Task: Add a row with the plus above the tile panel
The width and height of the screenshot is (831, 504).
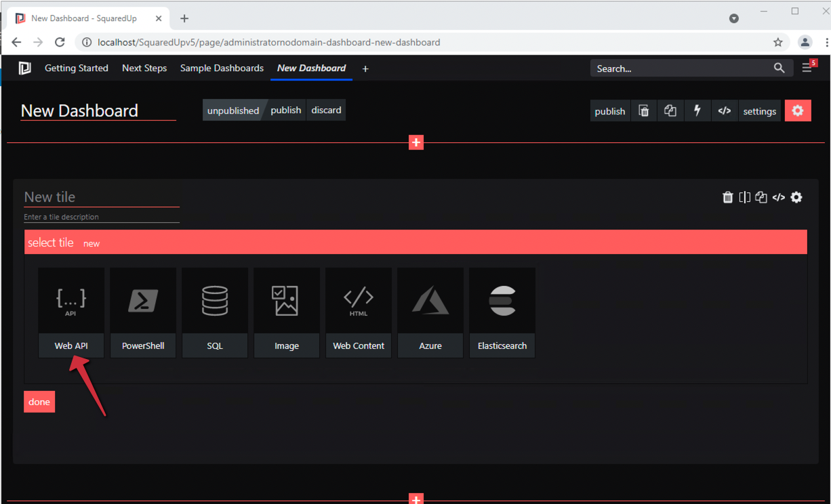Action: click(416, 143)
